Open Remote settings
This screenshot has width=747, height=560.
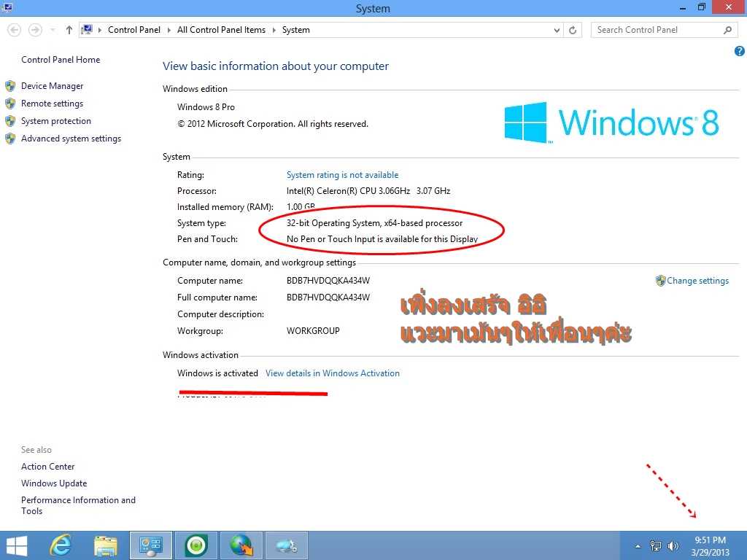(x=52, y=104)
